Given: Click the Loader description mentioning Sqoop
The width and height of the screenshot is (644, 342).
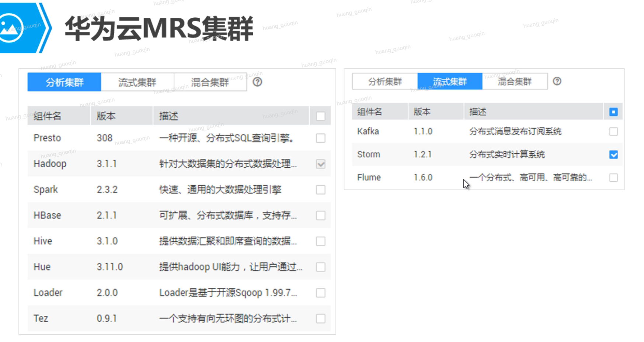Looking at the screenshot, I should [x=228, y=293].
